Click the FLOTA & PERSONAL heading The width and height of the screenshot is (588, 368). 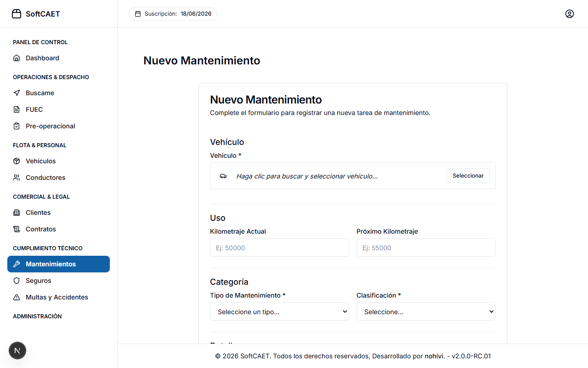(40, 145)
